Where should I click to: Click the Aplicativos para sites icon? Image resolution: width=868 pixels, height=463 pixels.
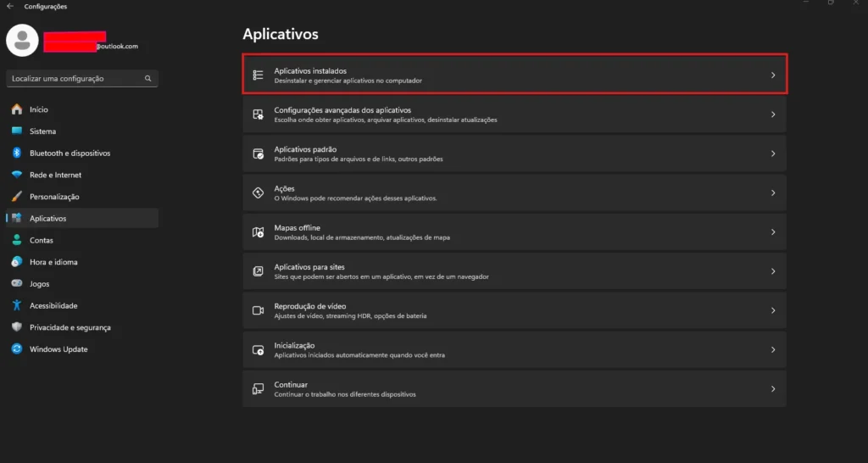[x=258, y=271]
